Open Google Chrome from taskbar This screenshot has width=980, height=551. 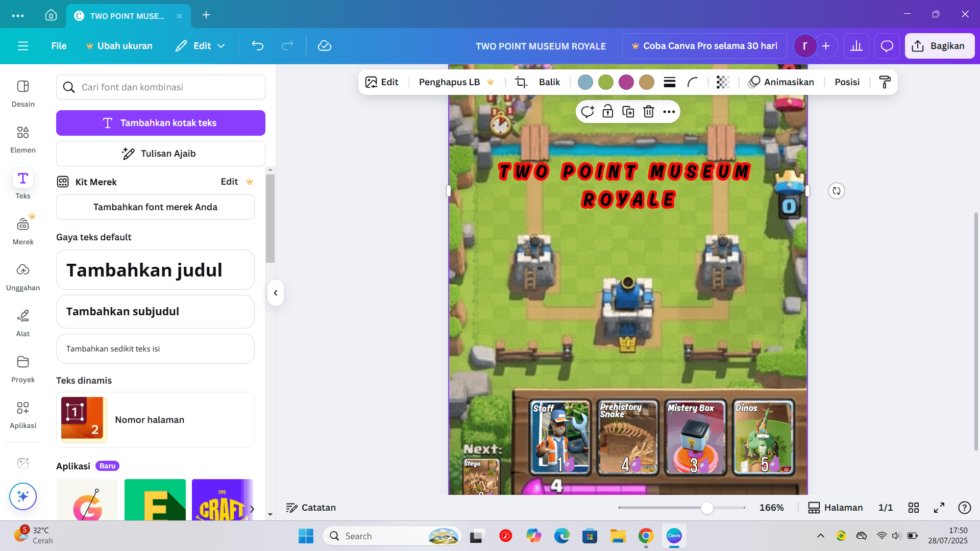pyautogui.click(x=646, y=536)
